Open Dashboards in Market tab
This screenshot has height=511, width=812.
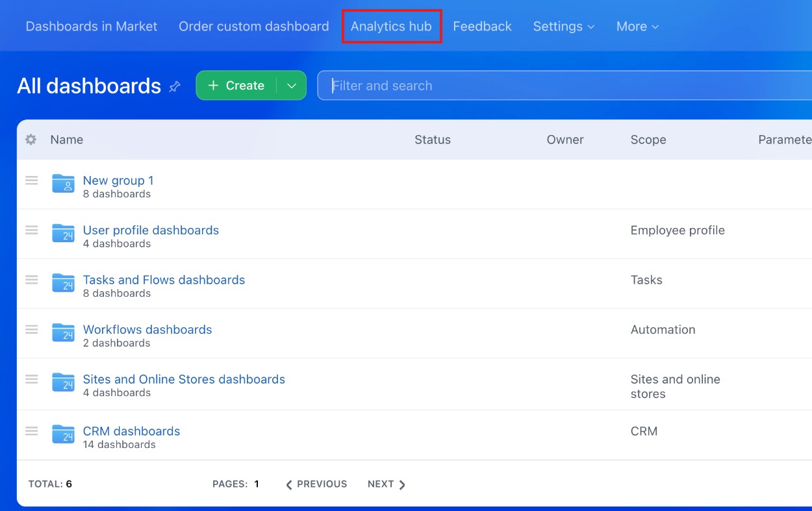92,27
